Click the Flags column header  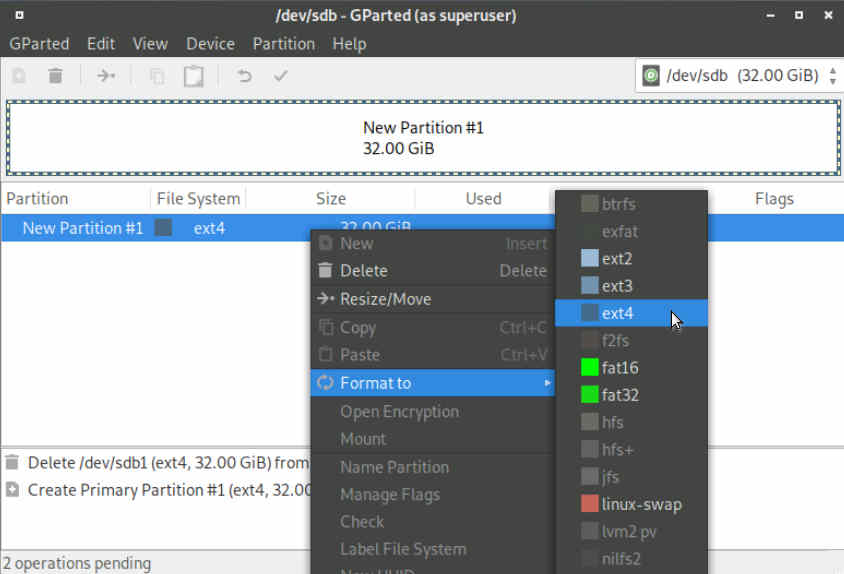click(x=774, y=199)
